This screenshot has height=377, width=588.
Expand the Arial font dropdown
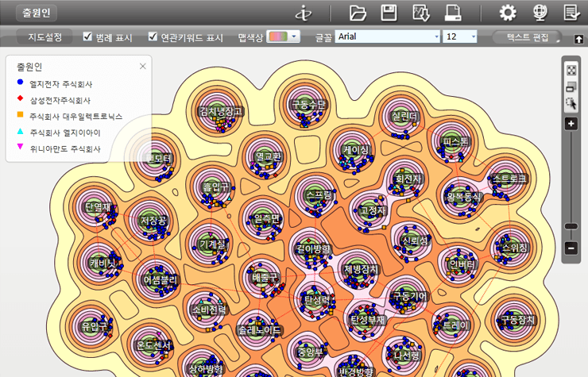435,37
